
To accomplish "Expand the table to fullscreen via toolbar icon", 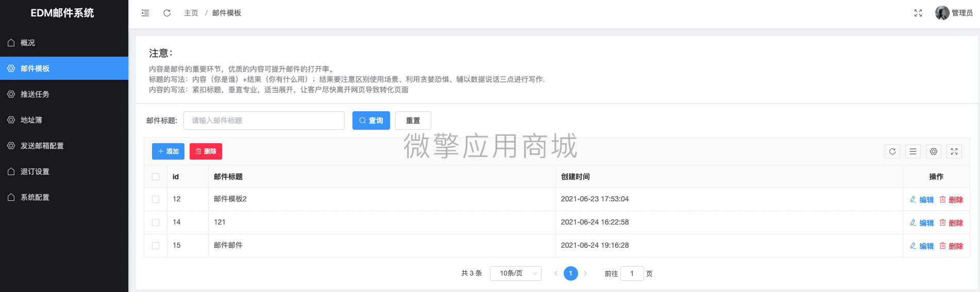I will click(x=954, y=151).
